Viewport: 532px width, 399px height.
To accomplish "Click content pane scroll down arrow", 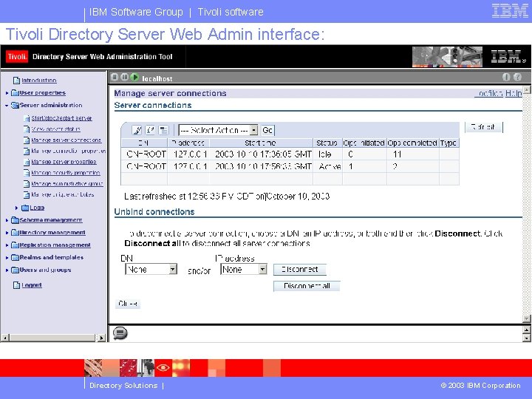I will (526, 318).
